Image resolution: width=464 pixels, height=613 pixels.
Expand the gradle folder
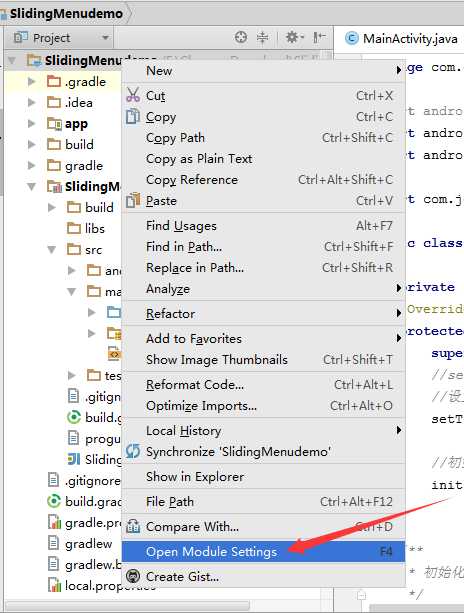click(31, 165)
